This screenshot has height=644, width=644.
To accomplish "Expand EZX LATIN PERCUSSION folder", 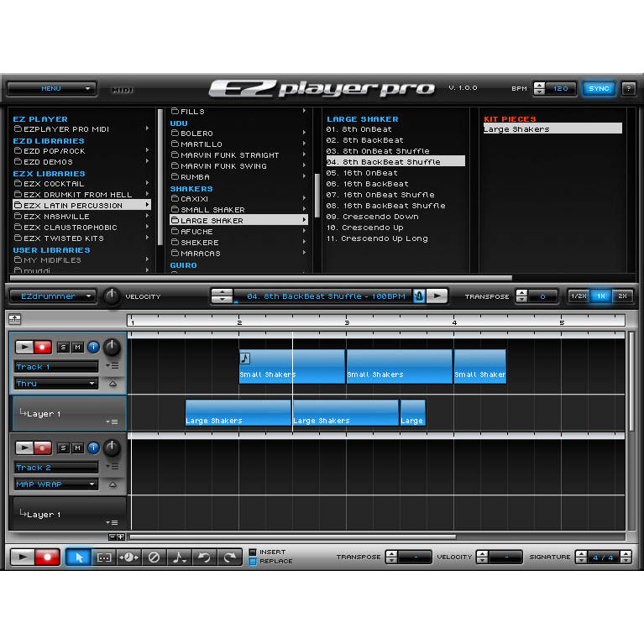I will click(x=81, y=205).
